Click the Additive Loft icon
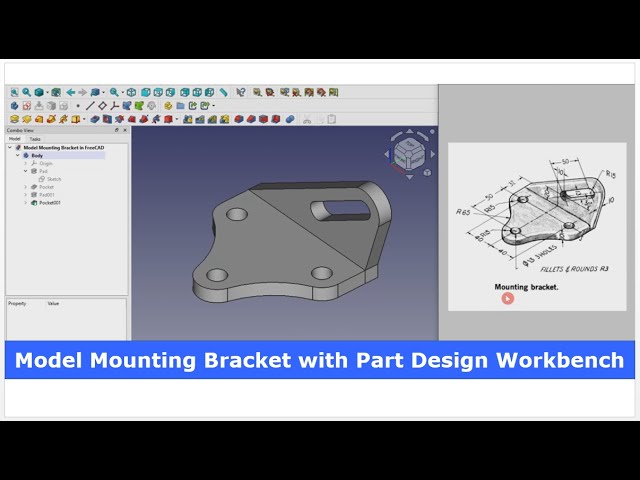Viewport: 640px width, 480px height. click(39, 119)
